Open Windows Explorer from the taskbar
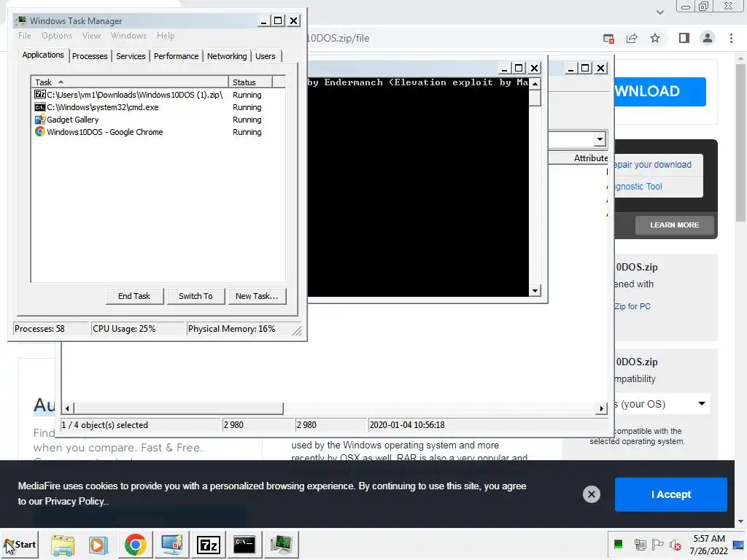This screenshot has height=560, width=747. pyautogui.click(x=63, y=545)
